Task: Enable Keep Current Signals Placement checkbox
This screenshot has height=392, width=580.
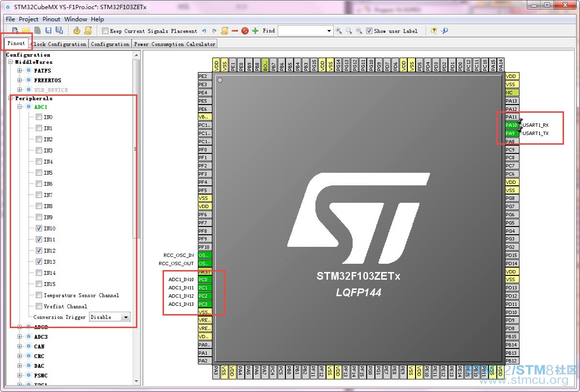Action: (x=105, y=30)
